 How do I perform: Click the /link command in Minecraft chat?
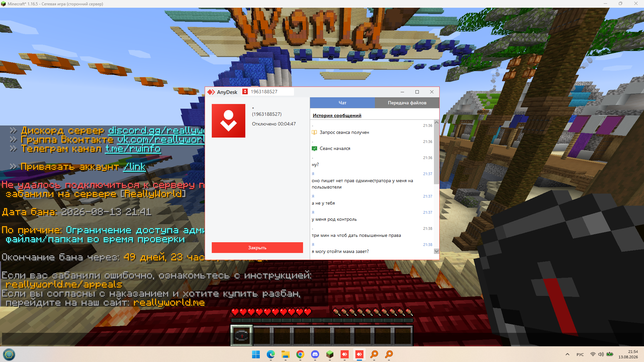click(135, 166)
